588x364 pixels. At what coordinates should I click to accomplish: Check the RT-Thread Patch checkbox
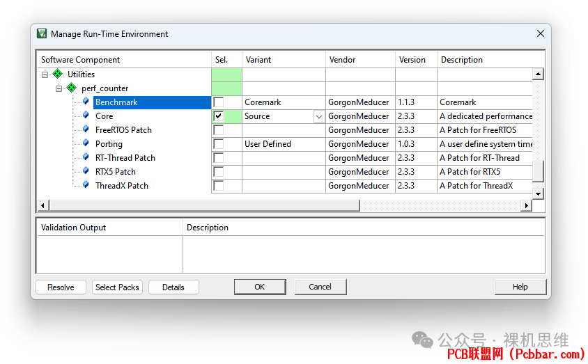click(218, 158)
